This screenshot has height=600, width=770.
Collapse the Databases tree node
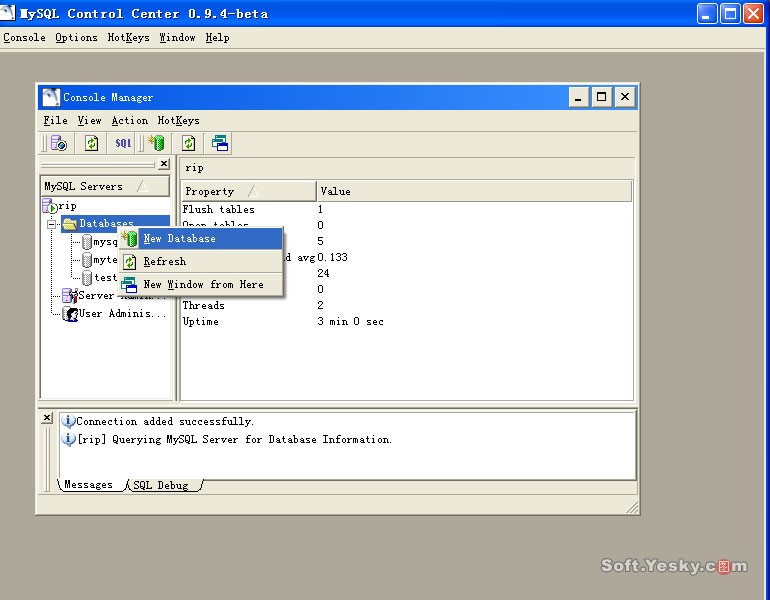coord(51,224)
